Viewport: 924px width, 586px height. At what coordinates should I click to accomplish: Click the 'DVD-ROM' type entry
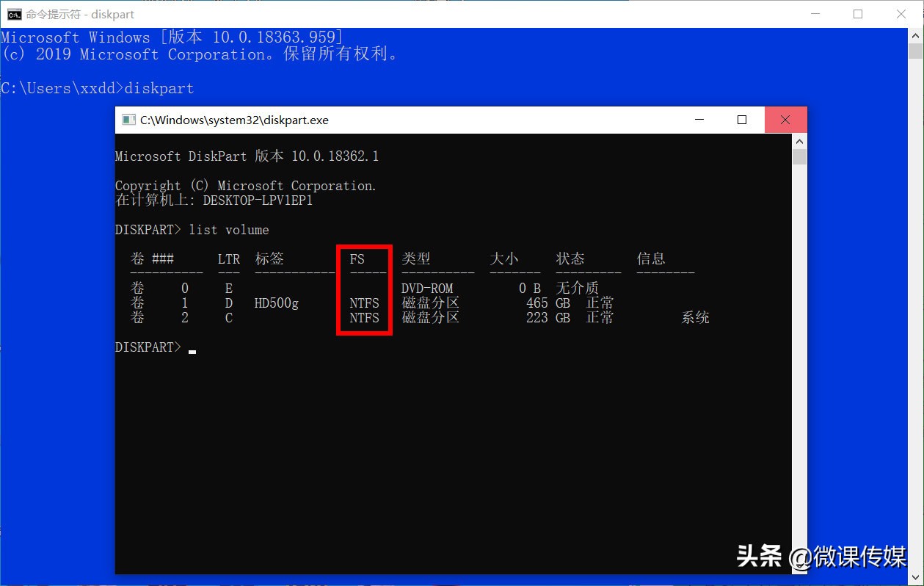coord(427,289)
